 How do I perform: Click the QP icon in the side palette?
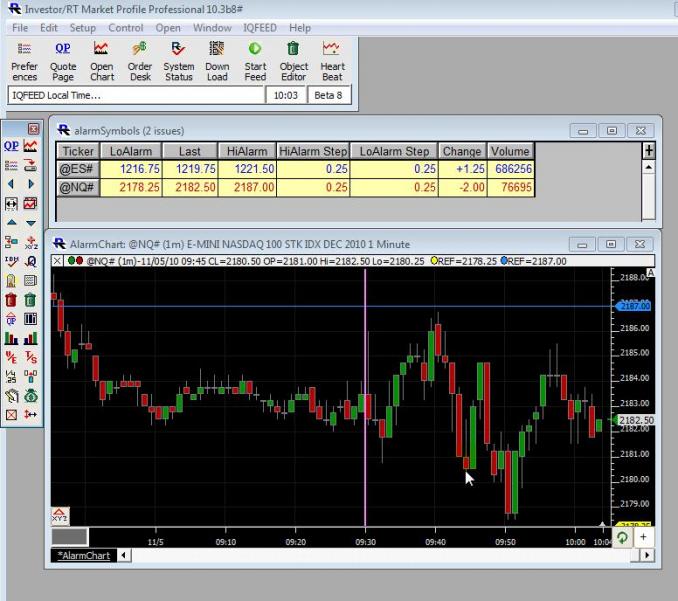coord(11,146)
